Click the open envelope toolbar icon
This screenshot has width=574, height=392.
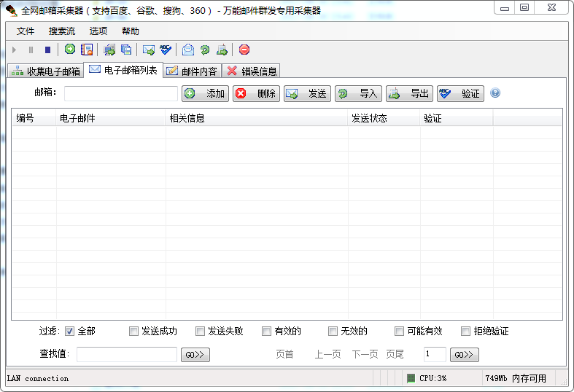tap(187, 50)
